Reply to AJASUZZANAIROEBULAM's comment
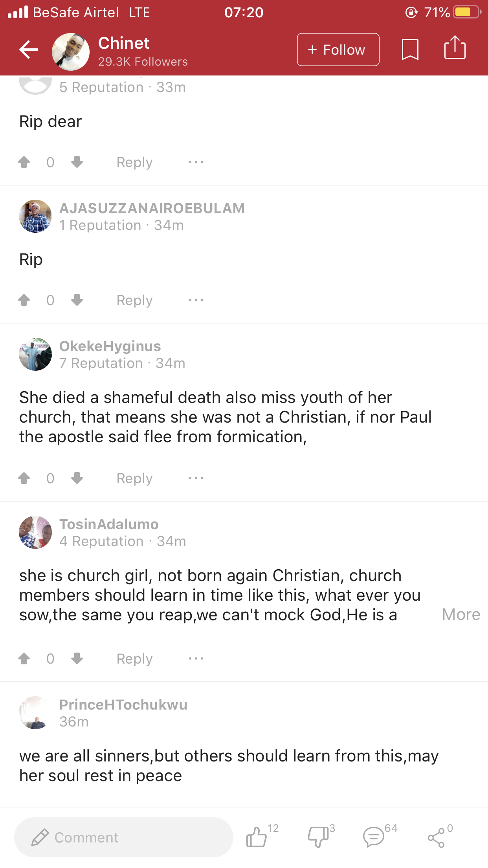This screenshot has height=868, width=488. click(134, 300)
